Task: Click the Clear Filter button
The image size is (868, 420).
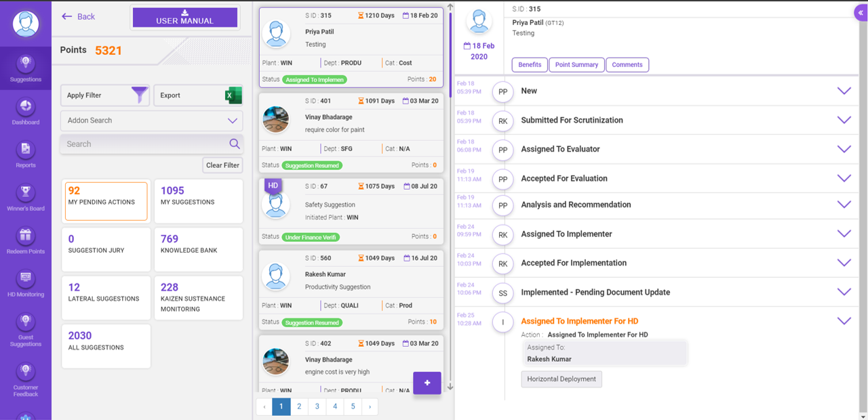Action: click(x=222, y=165)
